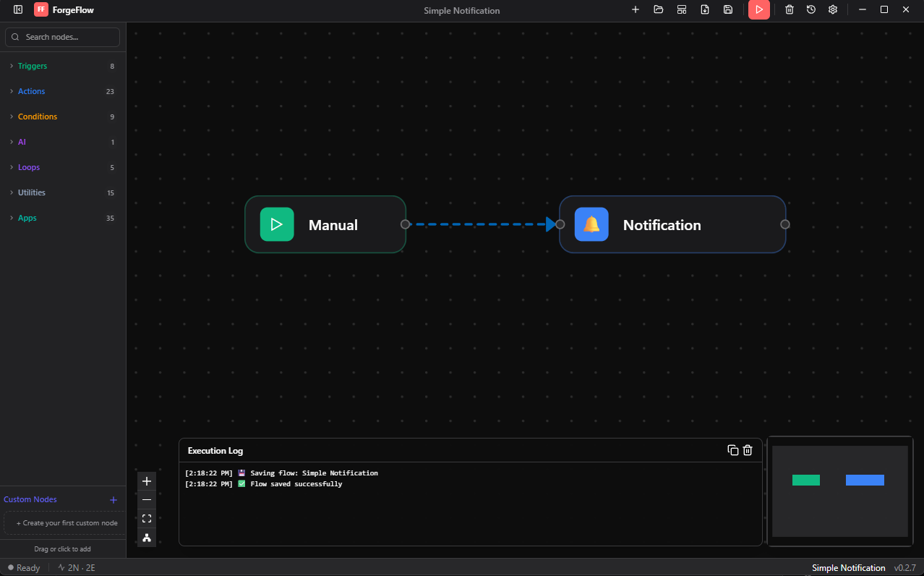Viewport: 924px width, 576px height.
Task: Click the Search nodes field
Action: coord(62,37)
